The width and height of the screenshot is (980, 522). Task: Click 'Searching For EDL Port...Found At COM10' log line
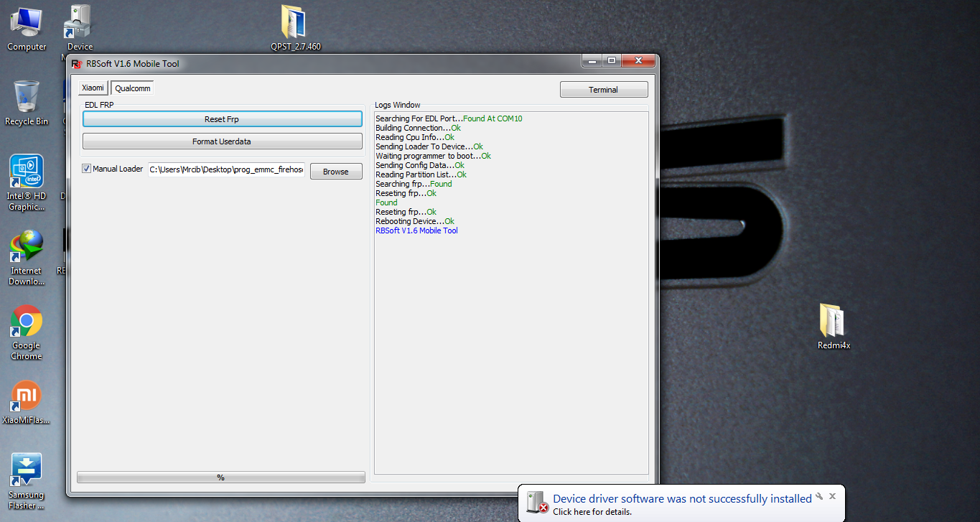(x=449, y=118)
